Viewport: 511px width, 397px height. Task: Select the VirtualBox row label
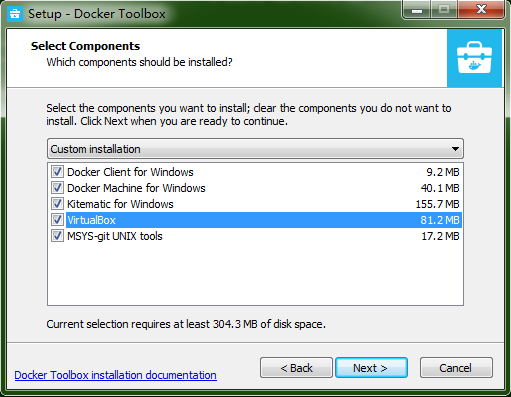(x=91, y=220)
